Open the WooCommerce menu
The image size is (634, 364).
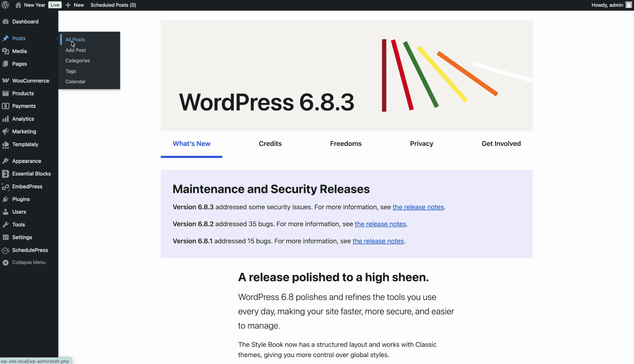31,80
